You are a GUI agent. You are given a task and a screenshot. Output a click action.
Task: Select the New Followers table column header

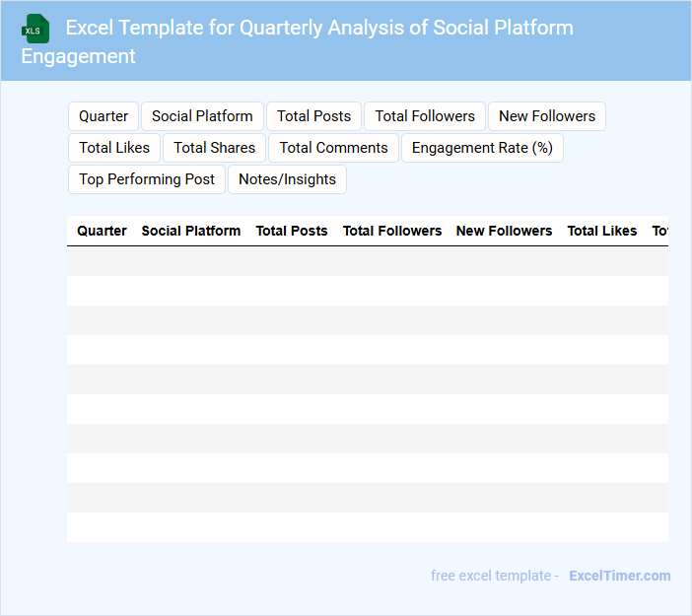pos(504,231)
